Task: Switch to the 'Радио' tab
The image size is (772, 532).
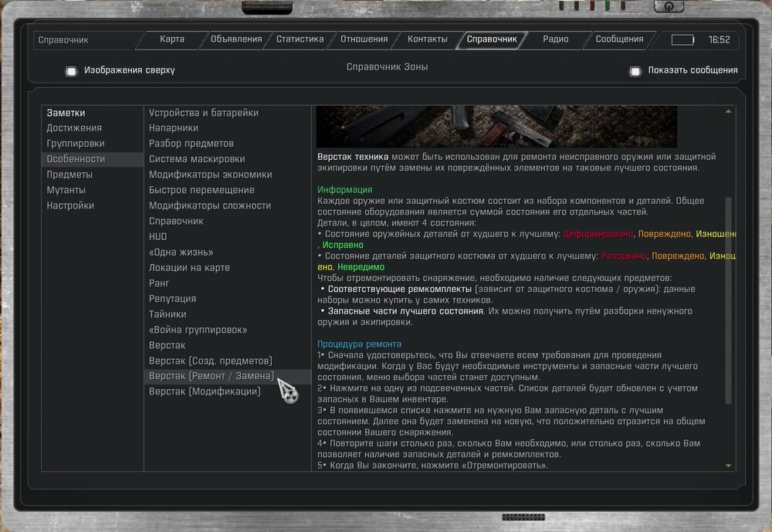Action: tap(555, 39)
